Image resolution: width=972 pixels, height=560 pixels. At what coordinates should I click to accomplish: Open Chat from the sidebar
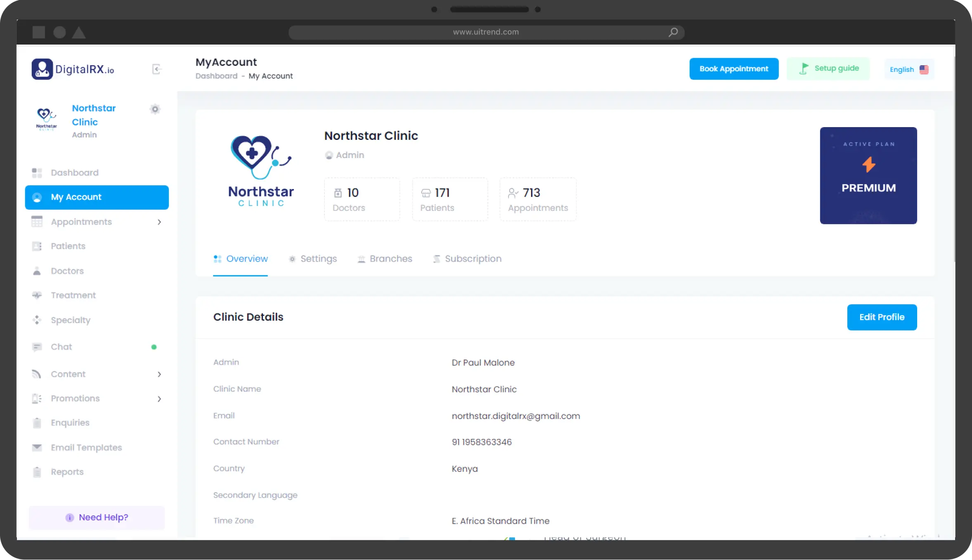(x=61, y=347)
